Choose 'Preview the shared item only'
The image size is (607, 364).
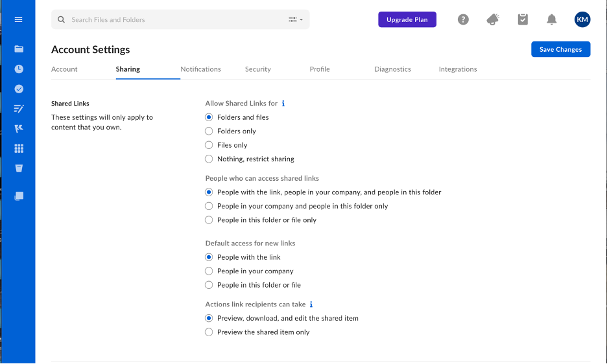click(209, 332)
